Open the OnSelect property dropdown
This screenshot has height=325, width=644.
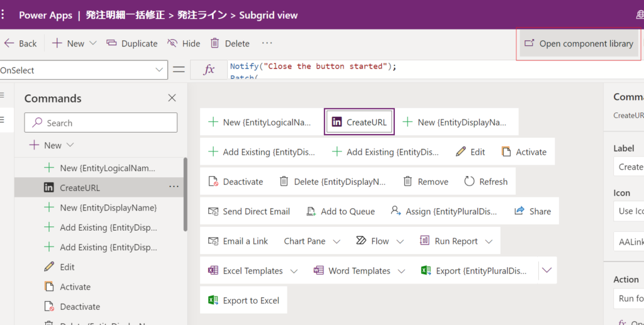click(159, 70)
